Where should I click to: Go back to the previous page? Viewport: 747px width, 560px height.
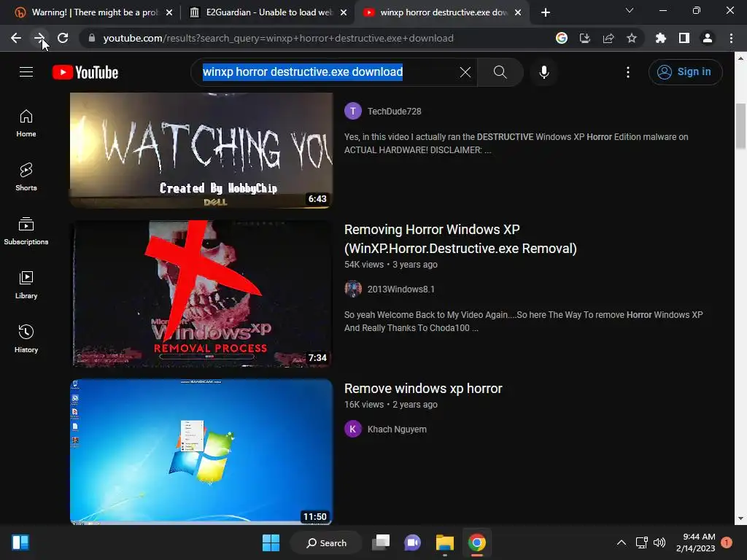tap(16, 38)
